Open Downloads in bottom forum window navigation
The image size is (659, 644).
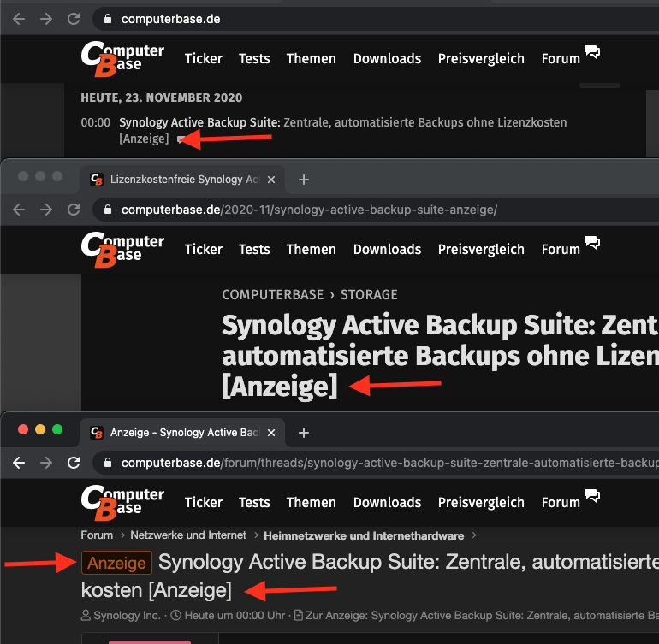[387, 502]
